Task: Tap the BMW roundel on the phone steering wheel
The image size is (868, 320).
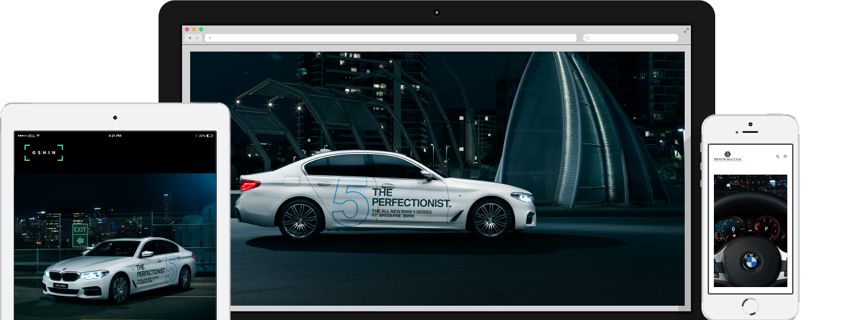Action: (751, 262)
